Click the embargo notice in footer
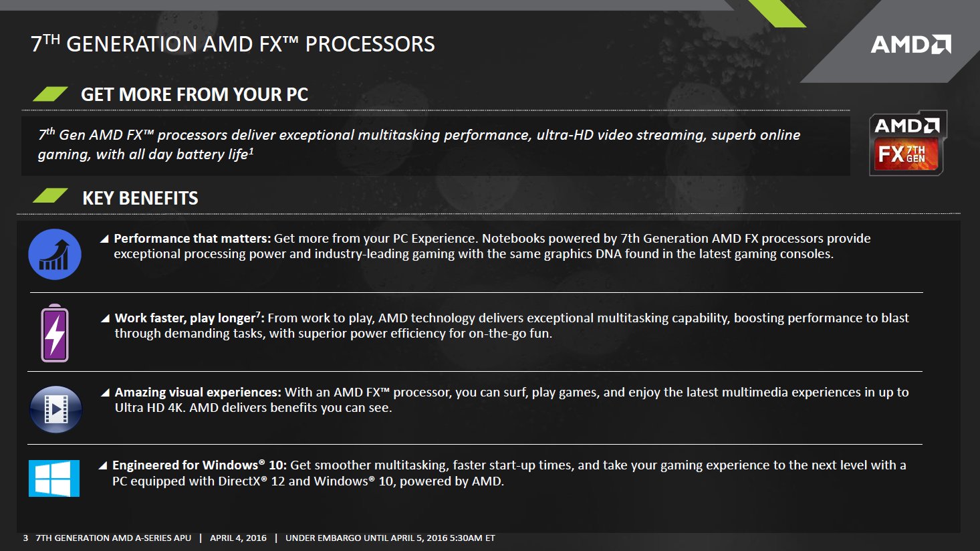 [x=390, y=538]
